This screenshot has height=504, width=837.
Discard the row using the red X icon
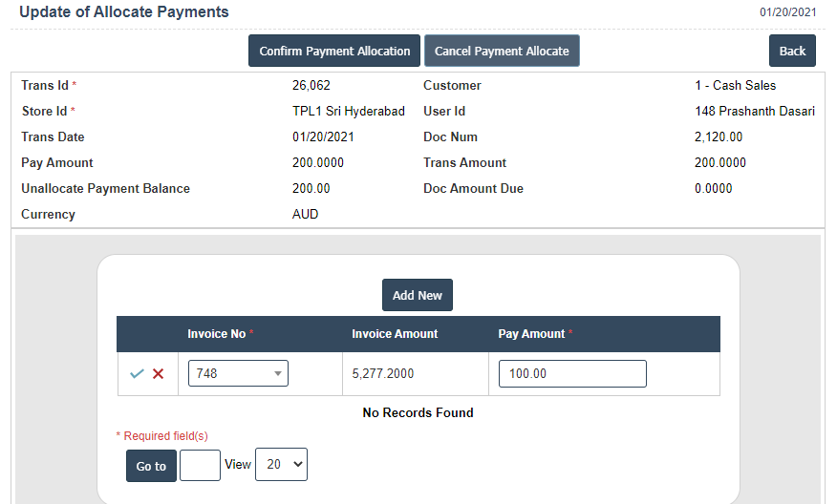tap(159, 374)
